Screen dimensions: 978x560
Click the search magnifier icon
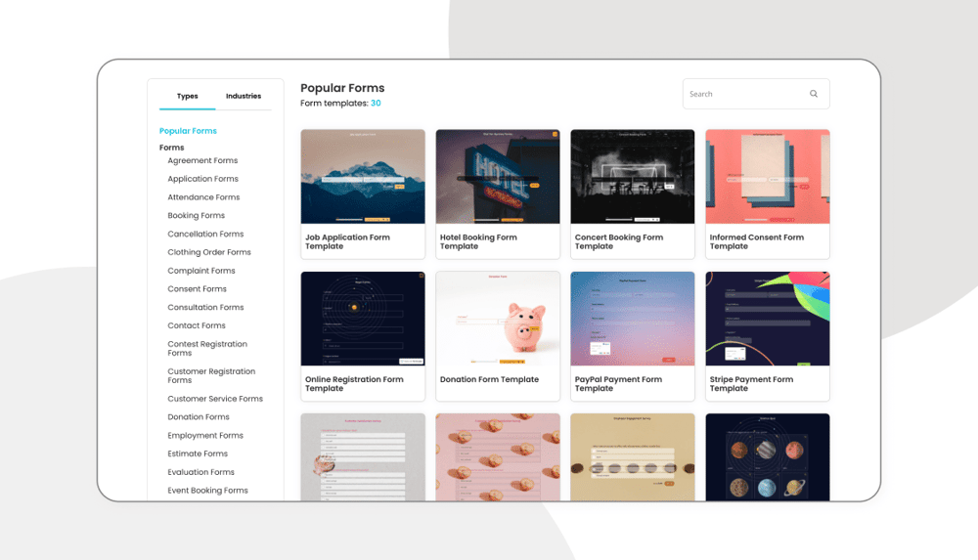click(813, 95)
